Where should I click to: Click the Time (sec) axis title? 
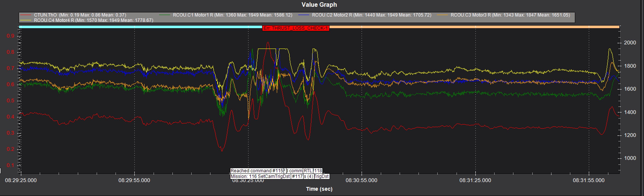319,189
